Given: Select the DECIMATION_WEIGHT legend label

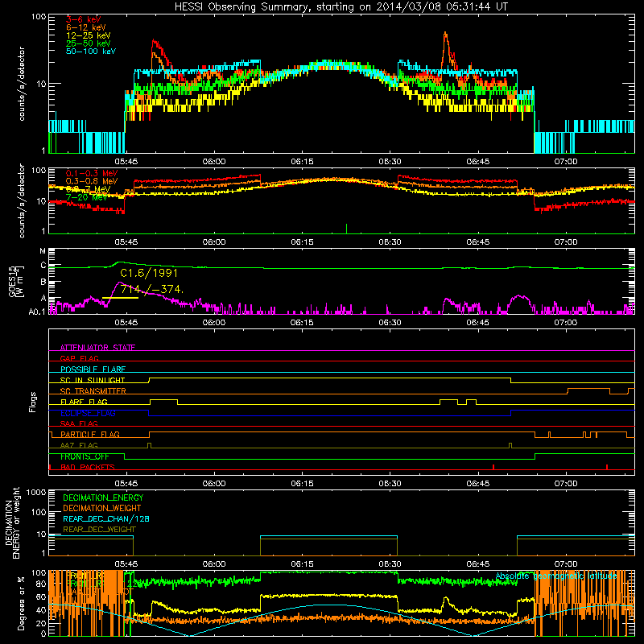Looking at the screenshot, I should pos(102,508).
